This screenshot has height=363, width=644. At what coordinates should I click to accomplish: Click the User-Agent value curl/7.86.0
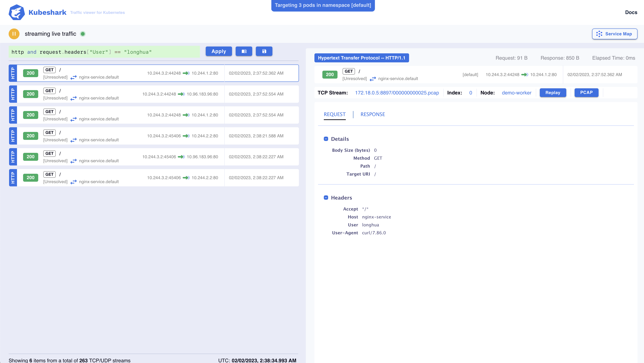pos(374,233)
